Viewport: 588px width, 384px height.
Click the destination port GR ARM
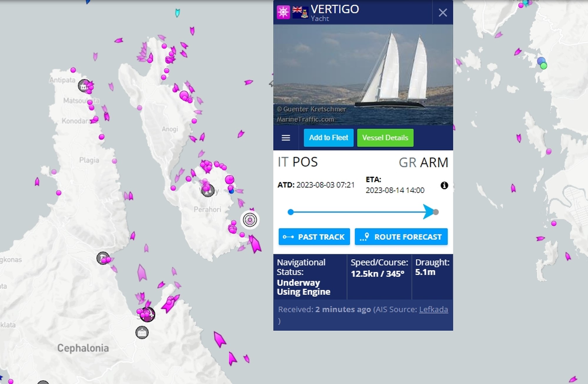click(x=423, y=162)
